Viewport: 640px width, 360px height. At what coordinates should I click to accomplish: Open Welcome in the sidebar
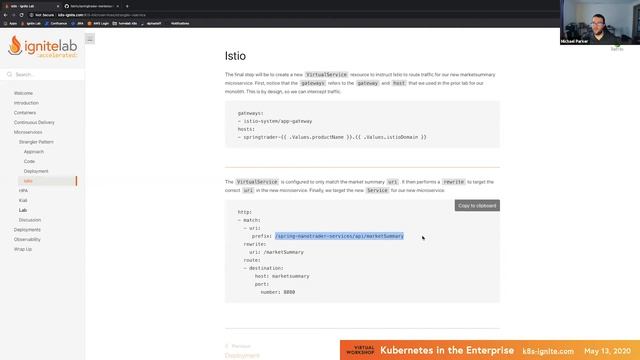point(23,93)
